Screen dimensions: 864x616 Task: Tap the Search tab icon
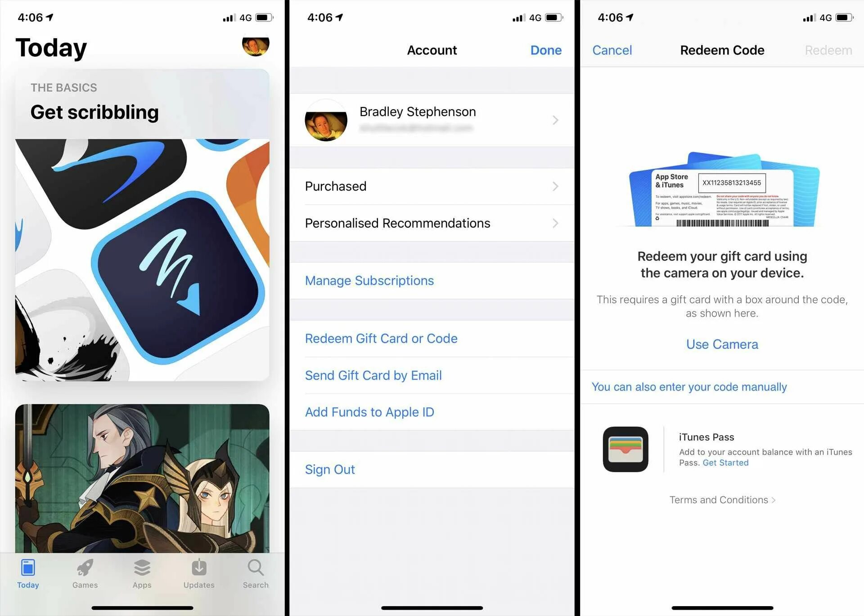256,571
